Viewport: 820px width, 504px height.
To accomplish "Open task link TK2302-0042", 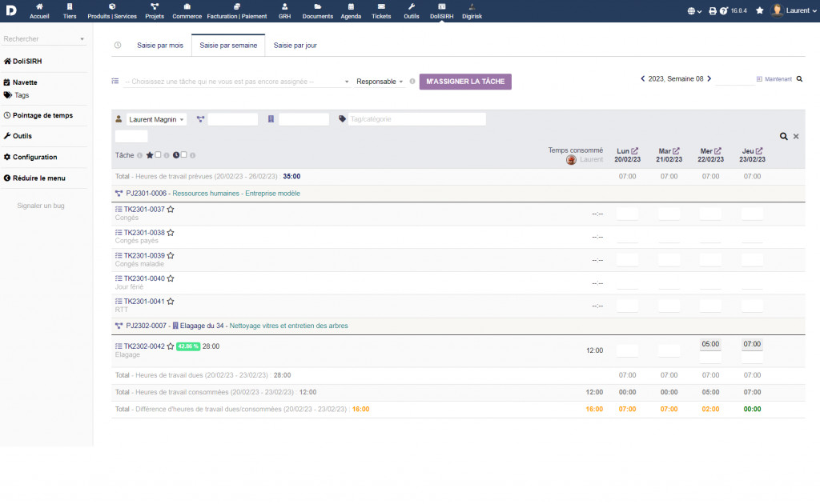I will pyautogui.click(x=144, y=346).
